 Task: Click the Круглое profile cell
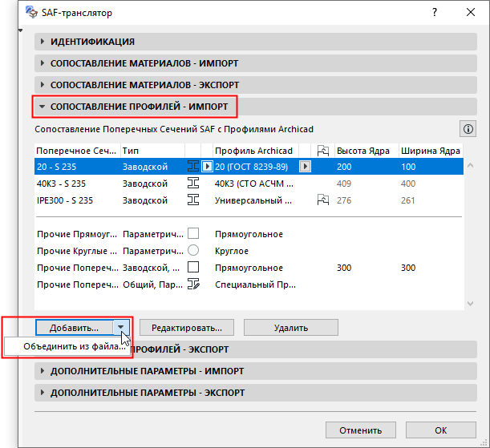(x=232, y=251)
